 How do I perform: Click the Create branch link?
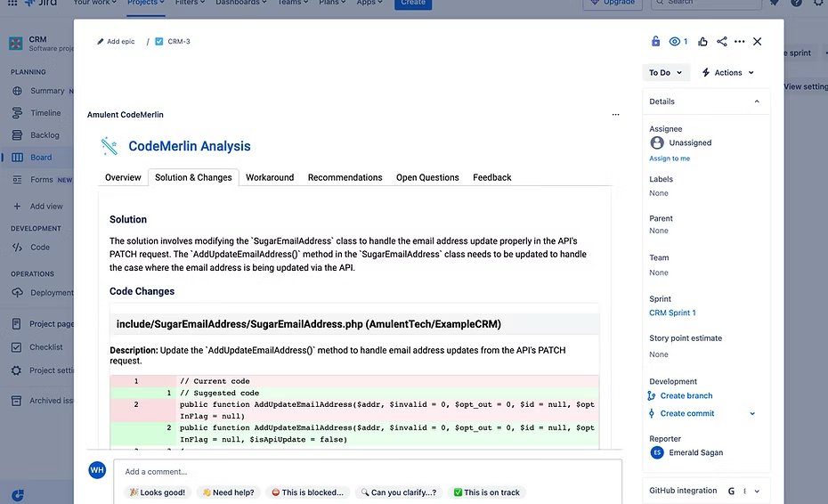pyautogui.click(x=686, y=395)
